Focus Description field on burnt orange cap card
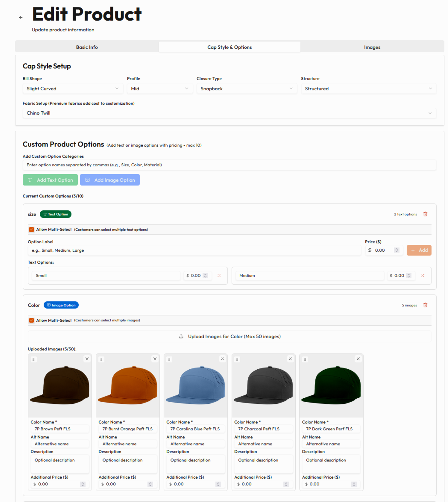Viewport: 448px width, 502px height. pos(128,464)
